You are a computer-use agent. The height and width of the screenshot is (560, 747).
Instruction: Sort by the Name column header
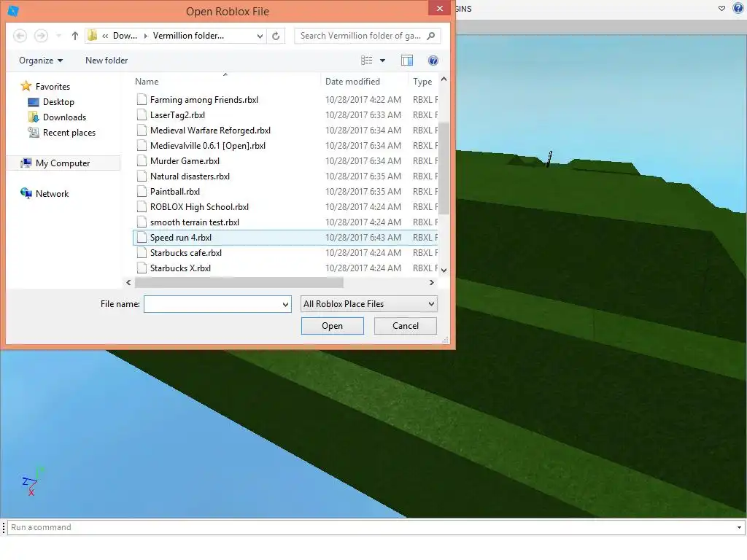pyautogui.click(x=147, y=82)
